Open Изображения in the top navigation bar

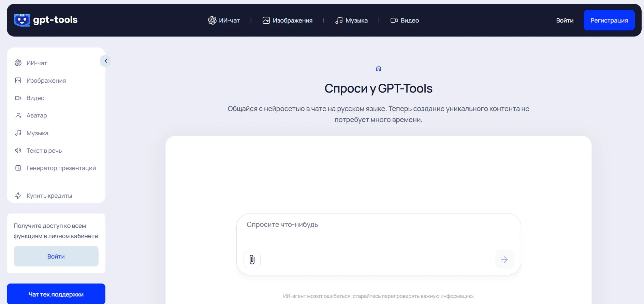tap(287, 20)
